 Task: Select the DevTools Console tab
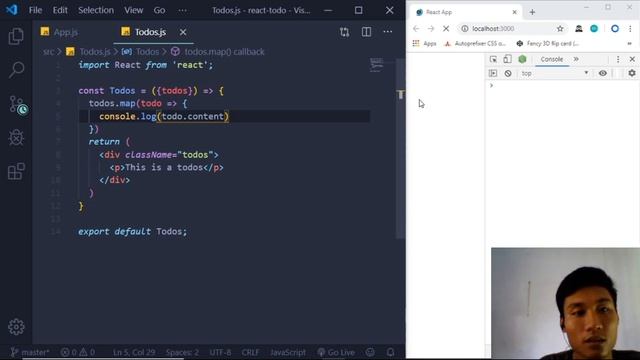pos(551,59)
